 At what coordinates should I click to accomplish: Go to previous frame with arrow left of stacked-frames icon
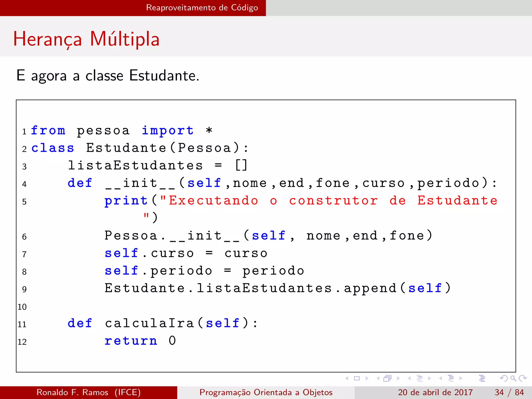point(378,378)
